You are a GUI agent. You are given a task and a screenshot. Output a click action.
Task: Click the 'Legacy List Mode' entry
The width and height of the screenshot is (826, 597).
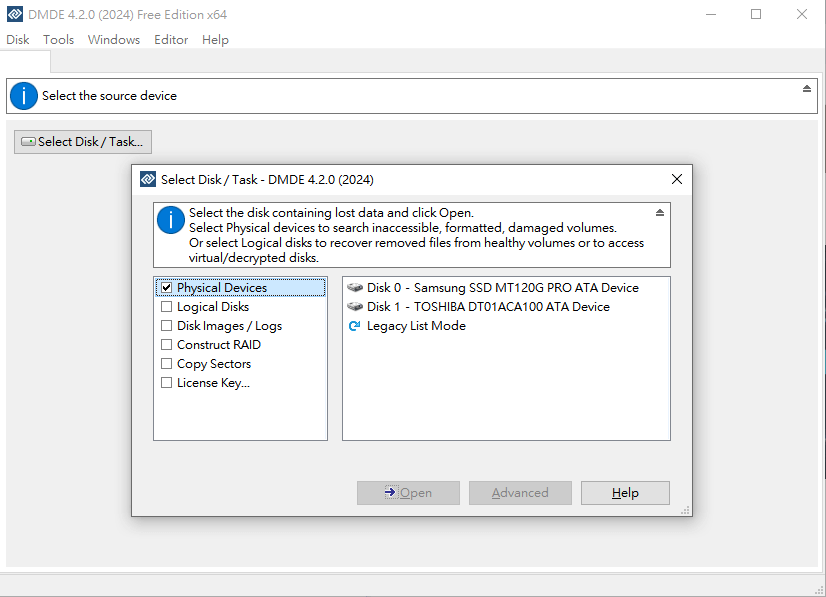click(x=416, y=326)
